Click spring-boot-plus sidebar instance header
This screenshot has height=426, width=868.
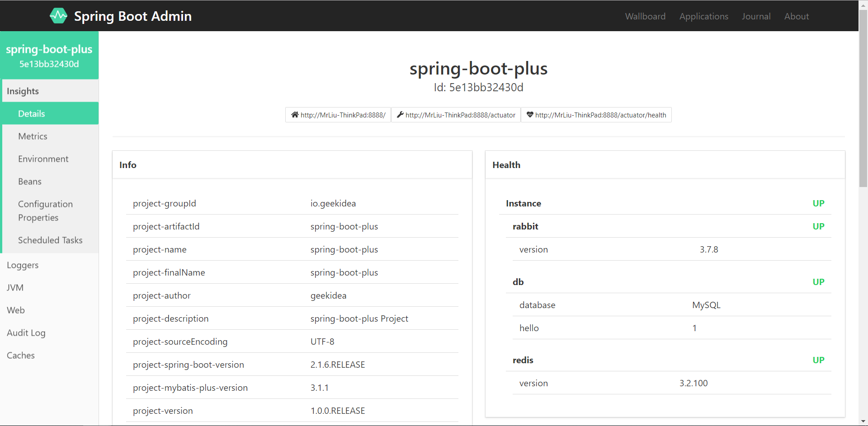[x=49, y=55]
